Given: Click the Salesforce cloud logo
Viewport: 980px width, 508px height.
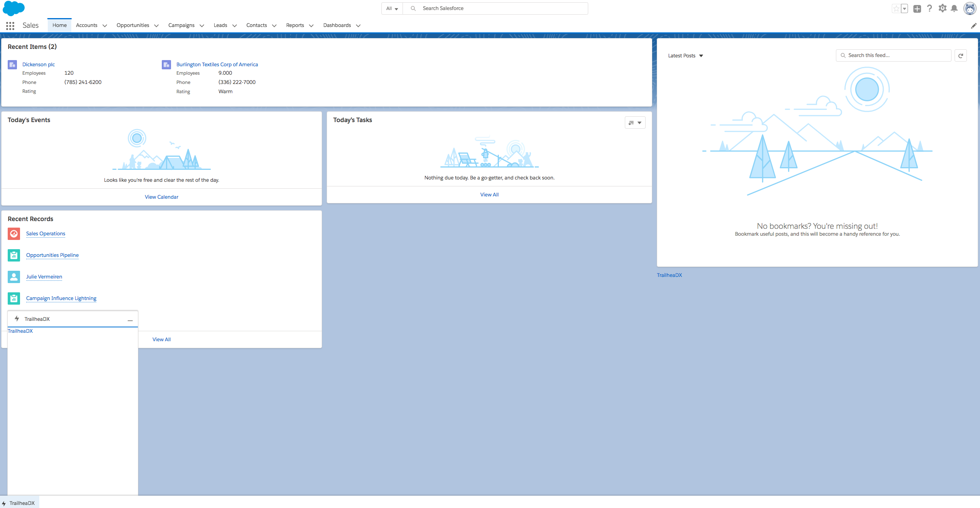Looking at the screenshot, I should point(13,8).
